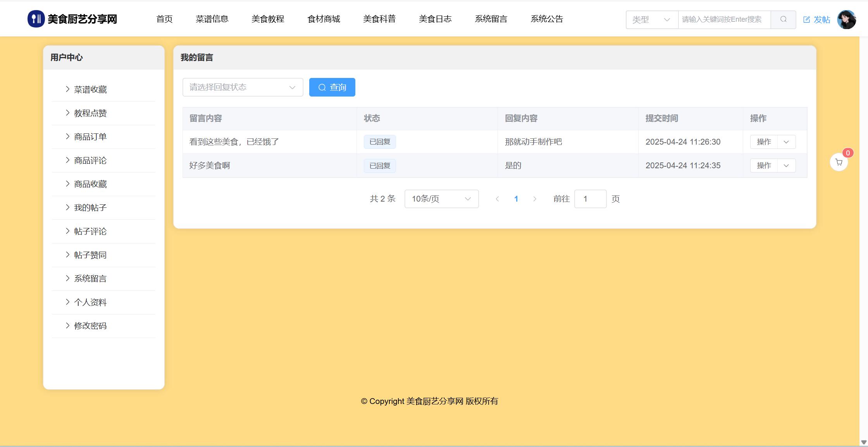The image size is (868, 447).
Task: Change the 10条/页 page size dropdown
Action: [x=441, y=199]
